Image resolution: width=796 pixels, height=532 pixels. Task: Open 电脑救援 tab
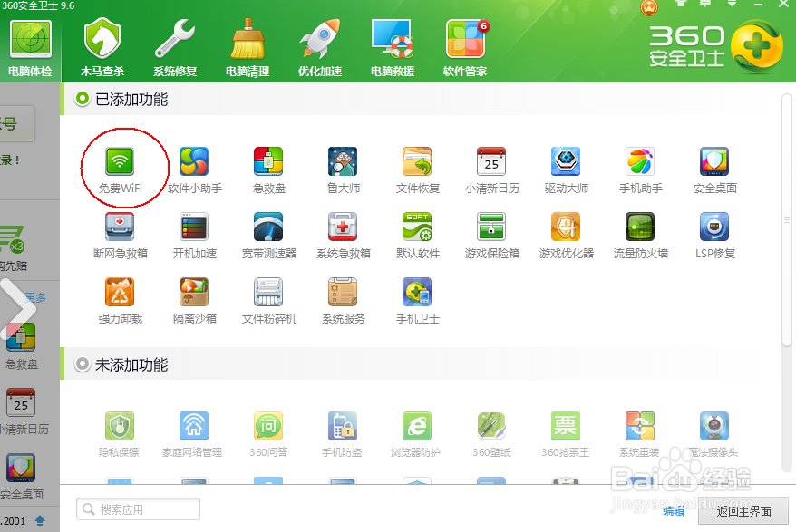(393, 49)
